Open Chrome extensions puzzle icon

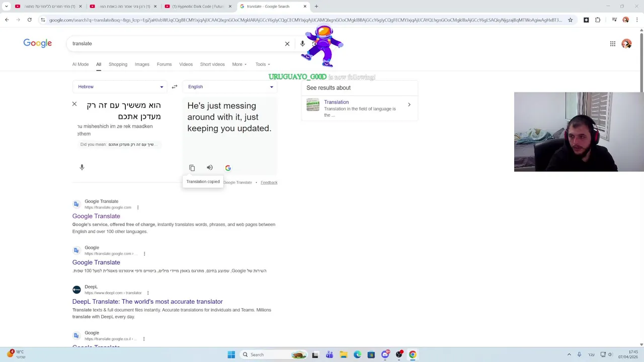point(598,20)
